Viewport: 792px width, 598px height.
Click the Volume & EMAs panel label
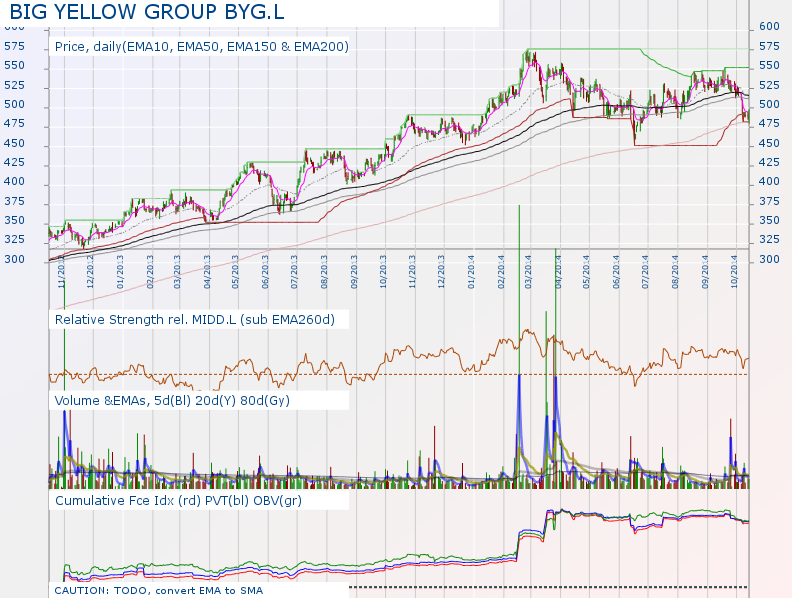tap(172, 401)
